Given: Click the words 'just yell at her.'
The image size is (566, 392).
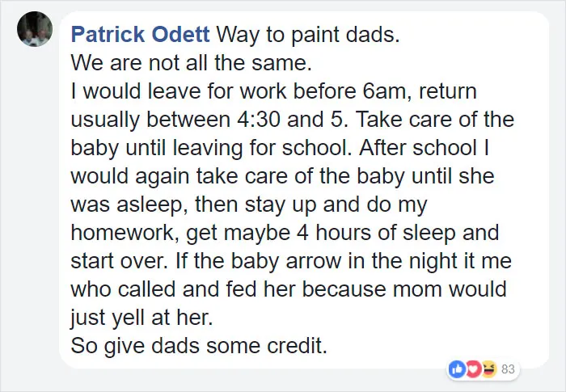Looking at the screenshot, I should (x=141, y=318).
